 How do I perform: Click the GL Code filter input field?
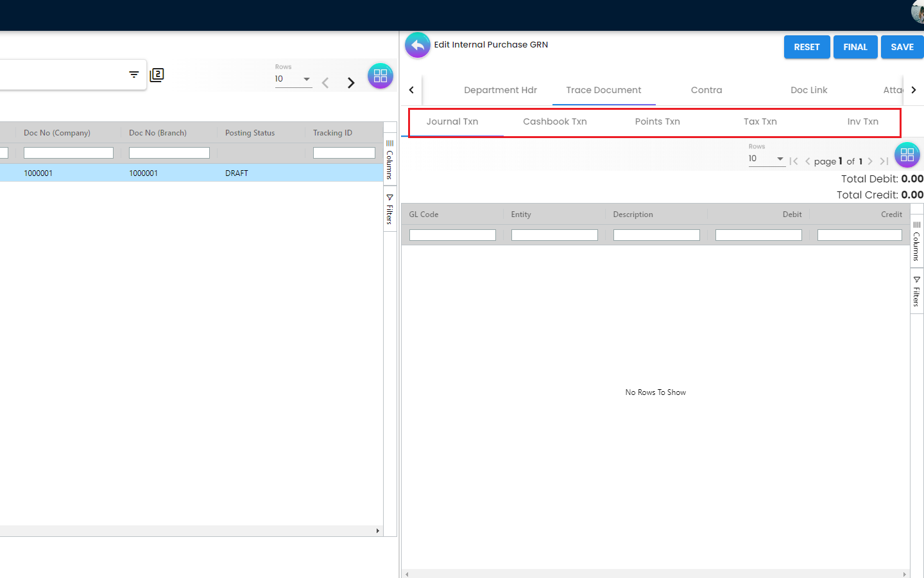point(452,235)
